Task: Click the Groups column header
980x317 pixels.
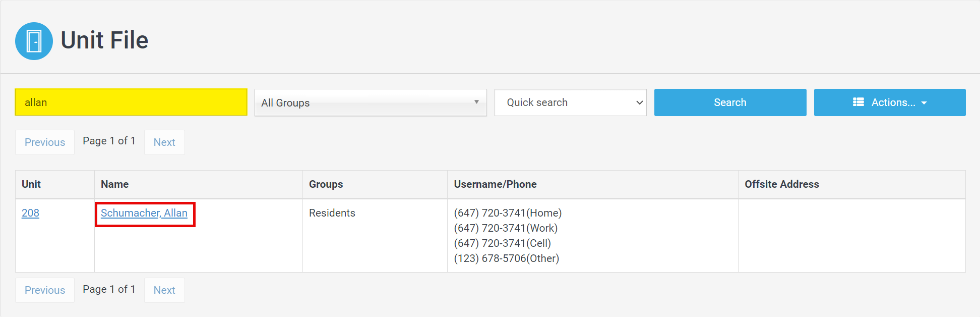Action: click(326, 184)
